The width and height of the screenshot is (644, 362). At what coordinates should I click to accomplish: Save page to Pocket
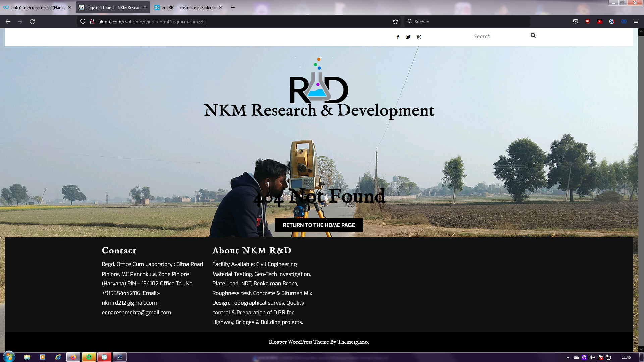[x=576, y=22]
